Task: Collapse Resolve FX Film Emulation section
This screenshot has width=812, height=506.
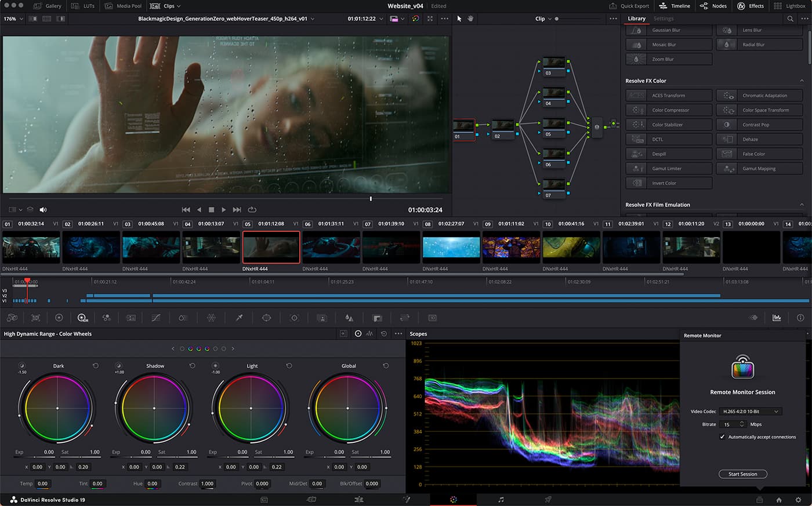Action: coord(802,205)
